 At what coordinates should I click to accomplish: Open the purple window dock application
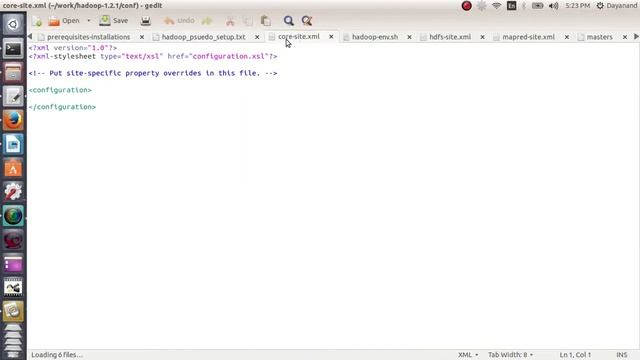[13, 264]
